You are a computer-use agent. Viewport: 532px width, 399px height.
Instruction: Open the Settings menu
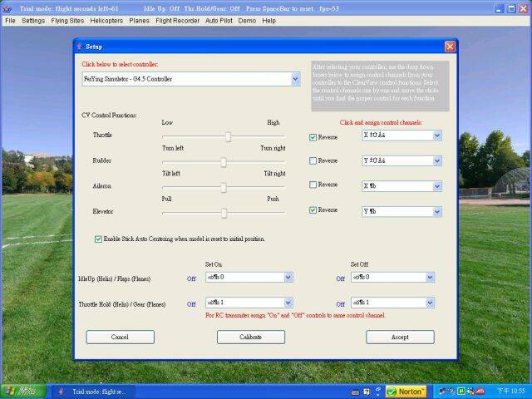[x=33, y=21]
